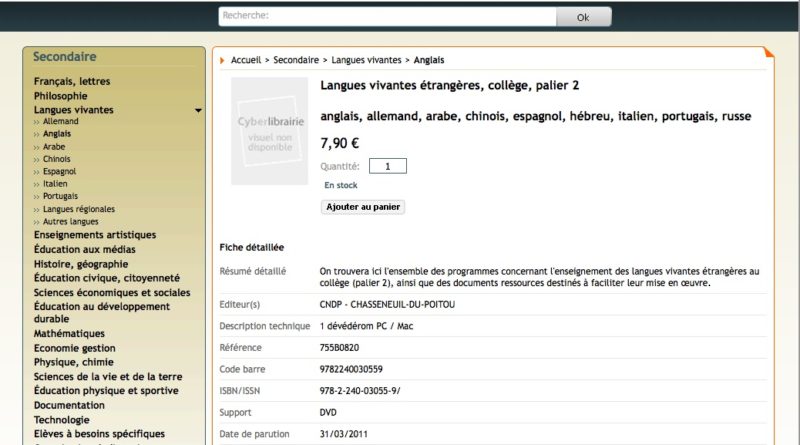Click ISBN value 978-2-240-03055-9/
Screen dimensions: 800x445
click(360, 391)
